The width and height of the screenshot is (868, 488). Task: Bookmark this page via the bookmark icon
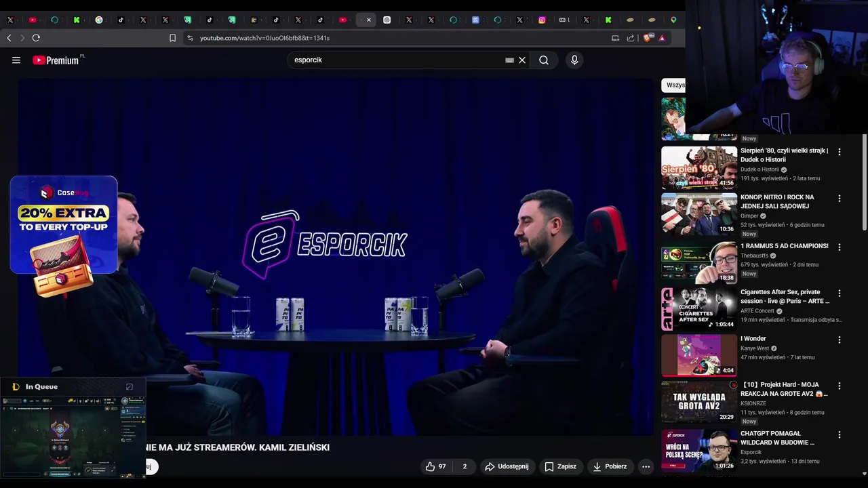[x=173, y=38]
